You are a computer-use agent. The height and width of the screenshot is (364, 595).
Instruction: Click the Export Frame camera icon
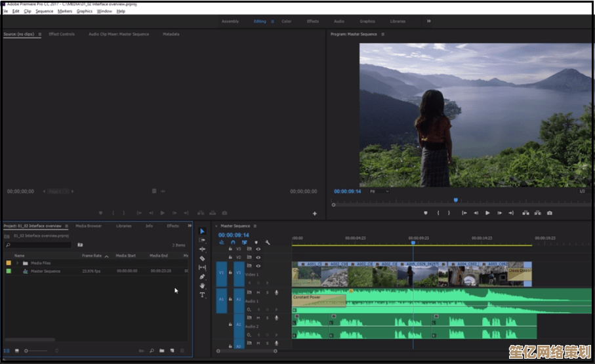tap(550, 212)
